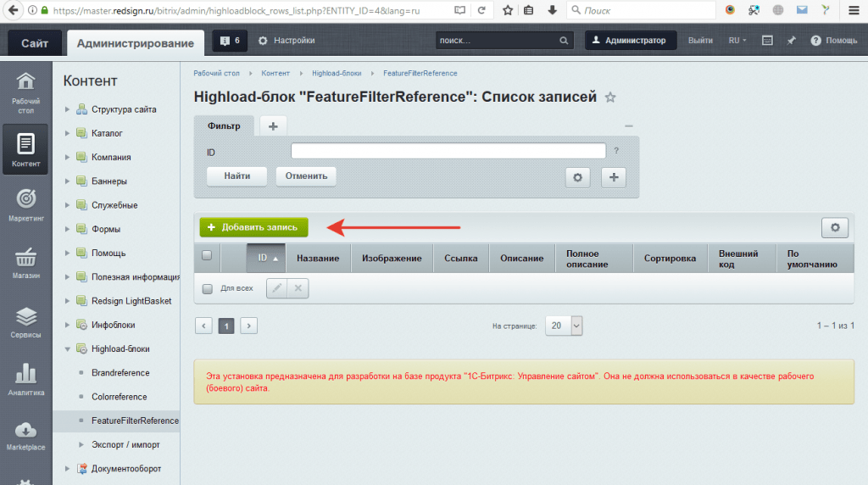Click the edit pencil icon for group action

[277, 288]
